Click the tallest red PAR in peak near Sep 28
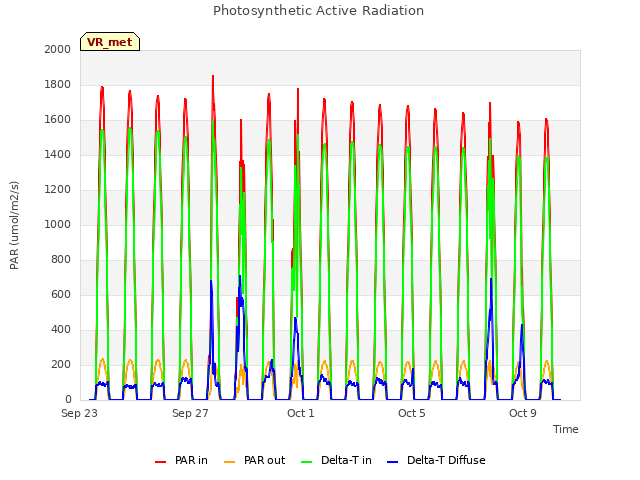The image size is (640, 480). pos(213,76)
